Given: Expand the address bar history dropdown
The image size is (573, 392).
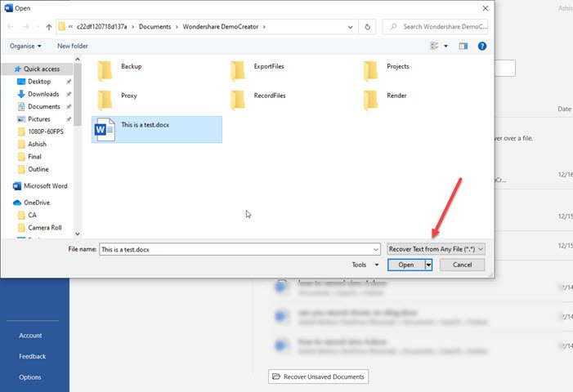Looking at the screenshot, I should [x=350, y=27].
